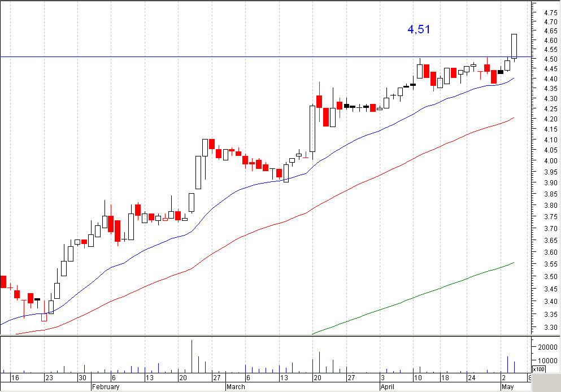Click the date label 2 above May
Image resolution: width=561 pixels, height=392 pixels.
coord(504,378)
